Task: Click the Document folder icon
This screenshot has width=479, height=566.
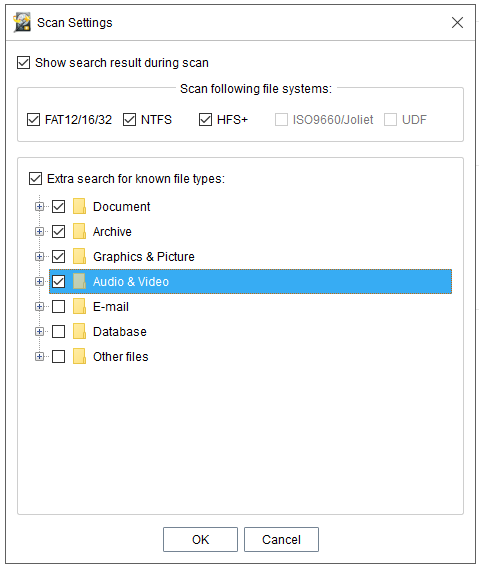Action: pos(79,206)
